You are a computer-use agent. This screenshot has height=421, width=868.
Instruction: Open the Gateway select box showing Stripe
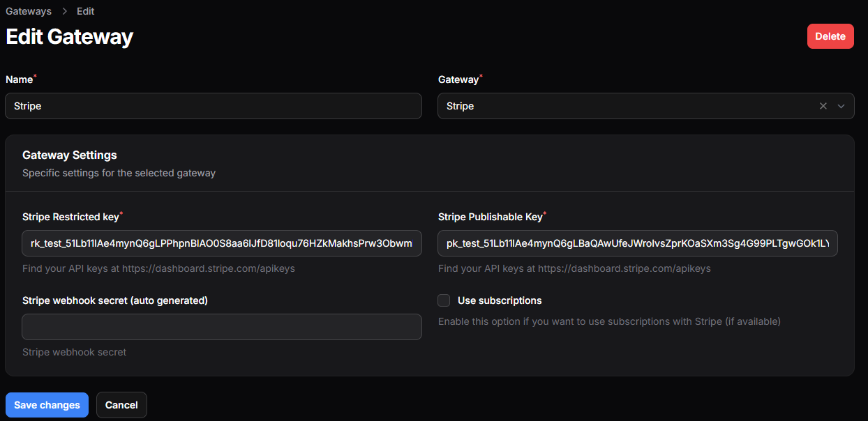click(x=628, y=106)
